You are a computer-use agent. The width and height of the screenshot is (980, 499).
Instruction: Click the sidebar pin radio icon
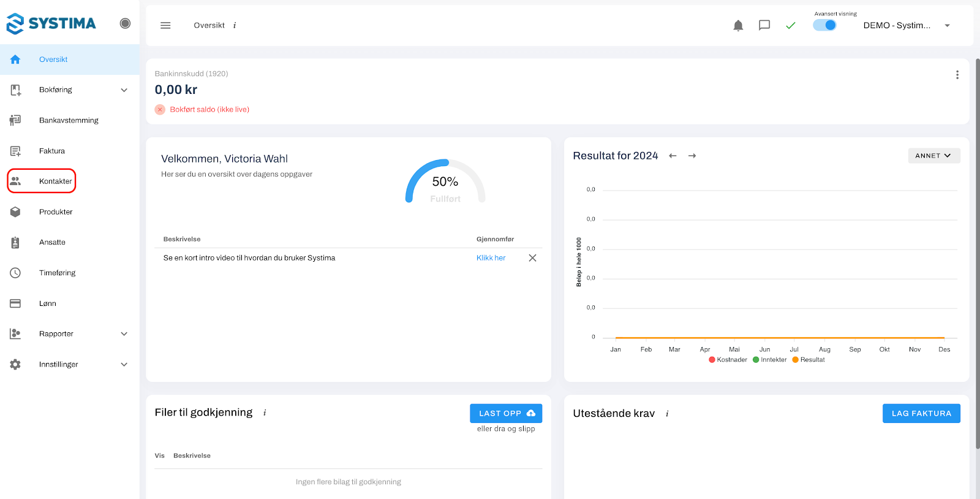(125, 23)
